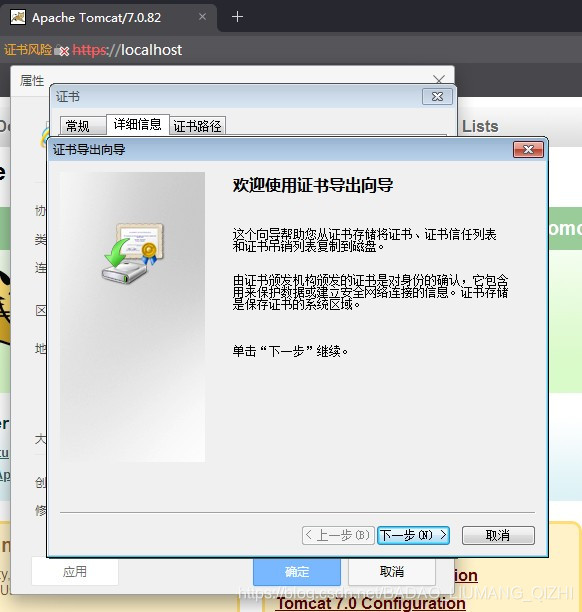The image size is (582, 612).
Task: Open the Tomcat 7.0 Configuration link
Action: click(x=371, y=603)
